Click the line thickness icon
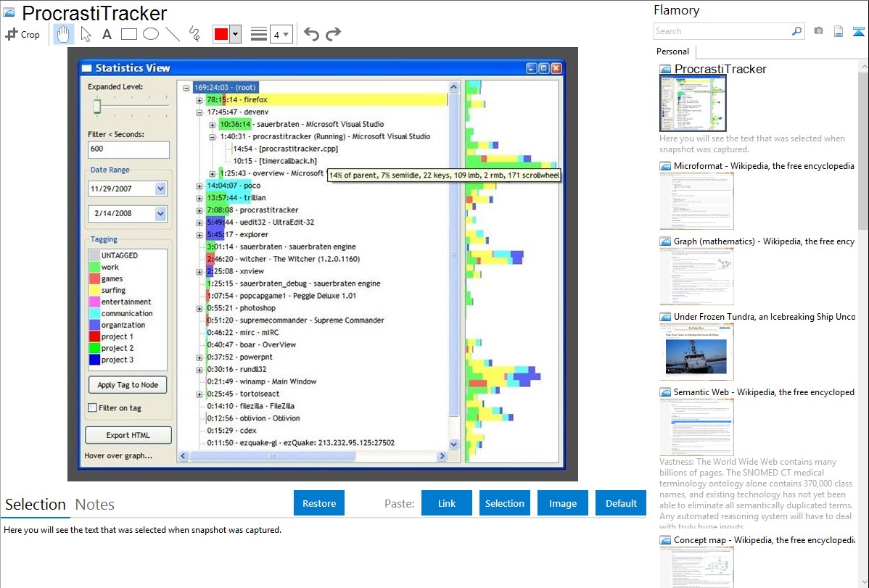Screen dimensions: 869x588 [x=258, y=34]
